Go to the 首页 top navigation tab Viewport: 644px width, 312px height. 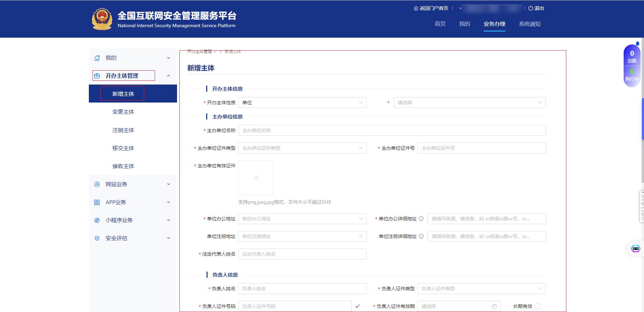point(440,24)
